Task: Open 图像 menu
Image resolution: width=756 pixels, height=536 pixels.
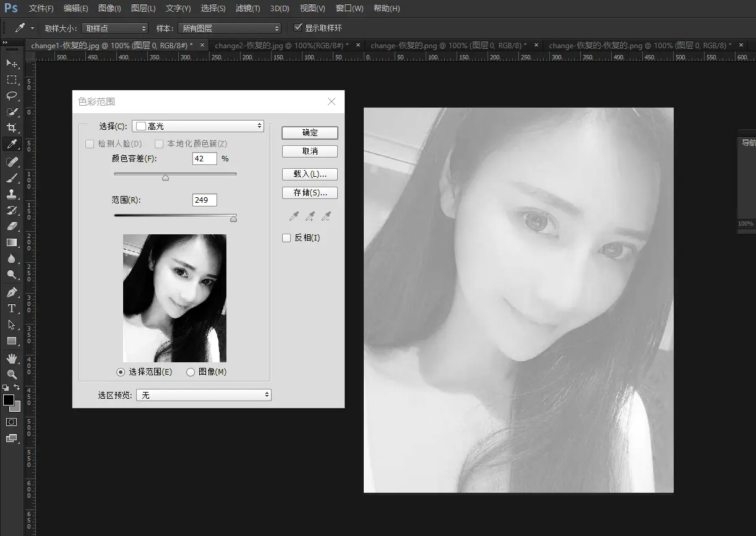Action: (110, 9)
